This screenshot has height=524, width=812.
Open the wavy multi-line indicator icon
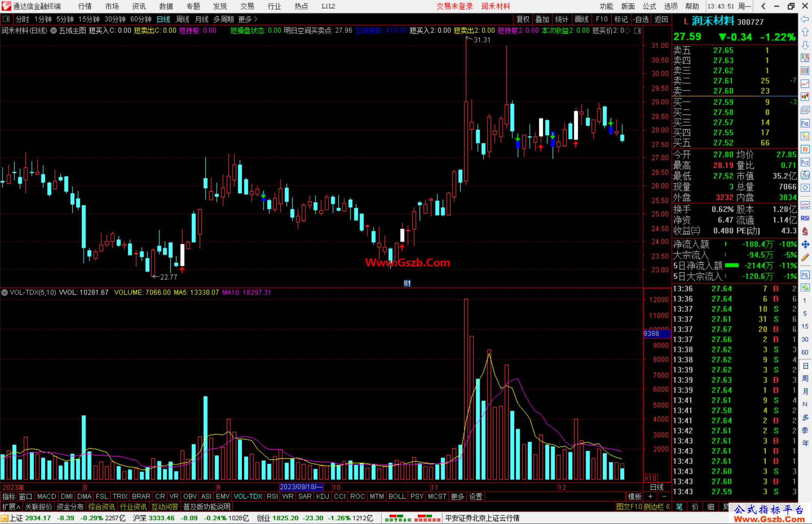(805, 205)
